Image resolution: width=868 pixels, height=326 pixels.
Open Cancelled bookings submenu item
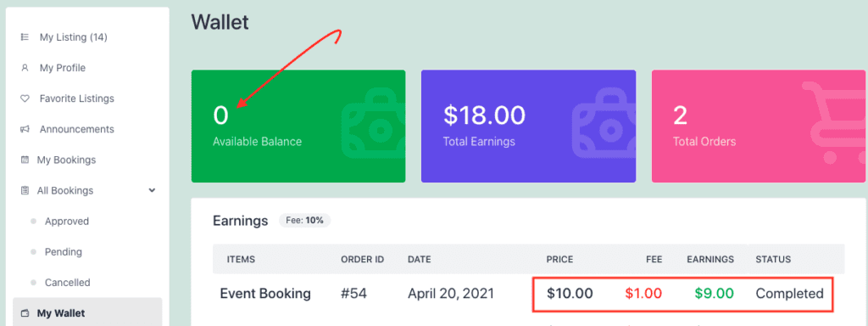pos(68,283)
